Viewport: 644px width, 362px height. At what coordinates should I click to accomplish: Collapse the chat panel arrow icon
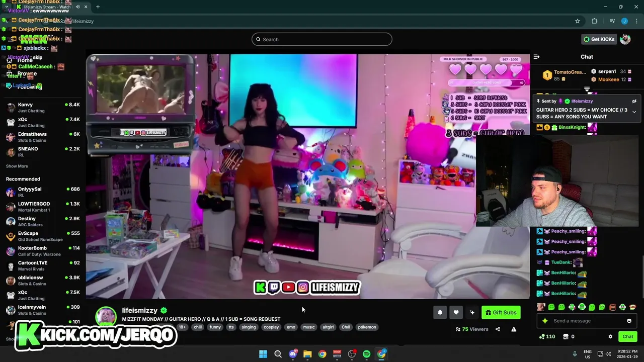coord(536,57)
